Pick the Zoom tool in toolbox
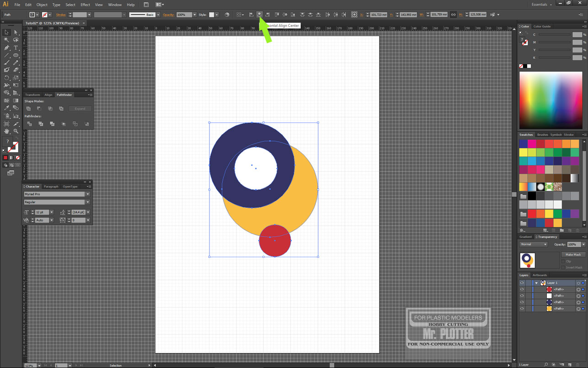The height and width of the screenshot is (368, 588). pyautogui.click(x=16, y=131)
